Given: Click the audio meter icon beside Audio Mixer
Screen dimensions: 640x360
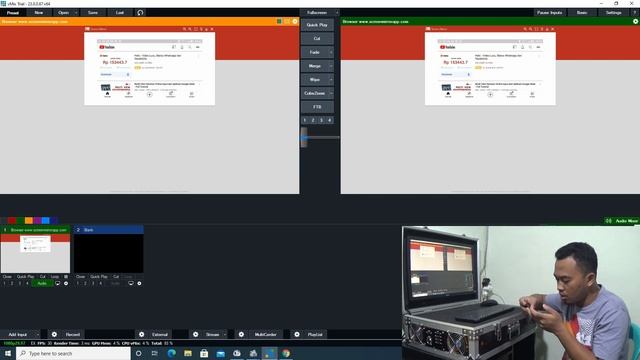Looking at the screenshot, I should [x=608, y=221].
